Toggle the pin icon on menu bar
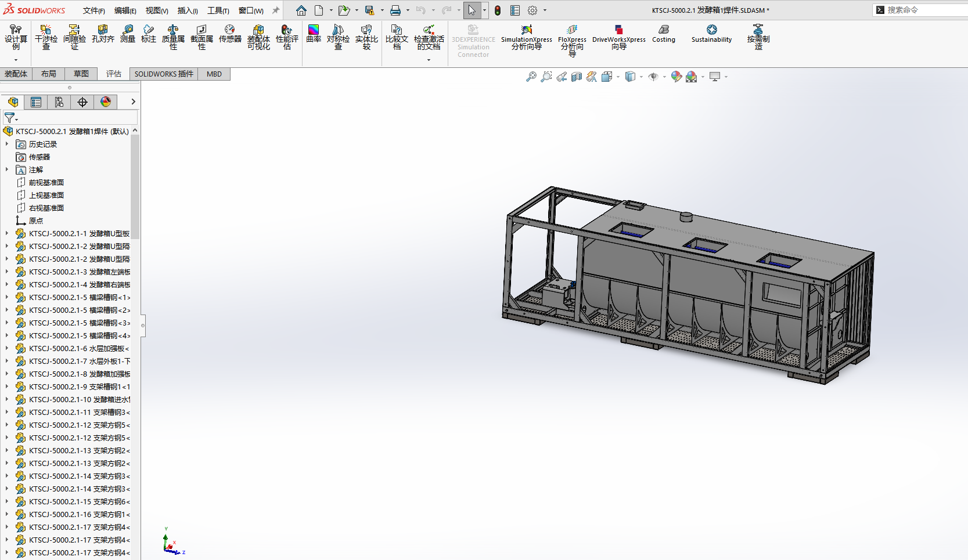The width and height of the screenshot is (968, 560). [276, 10]
